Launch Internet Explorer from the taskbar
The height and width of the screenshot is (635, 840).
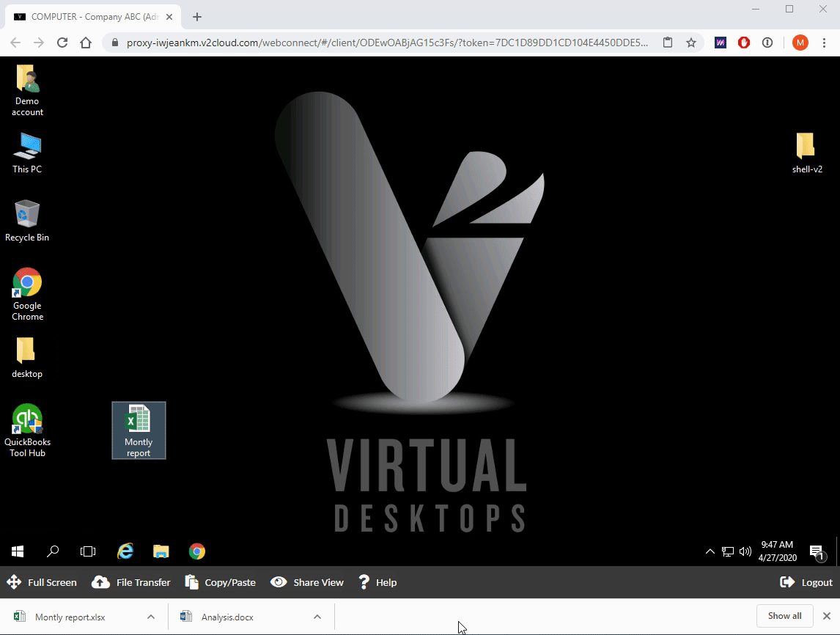(x=125, y=551)
